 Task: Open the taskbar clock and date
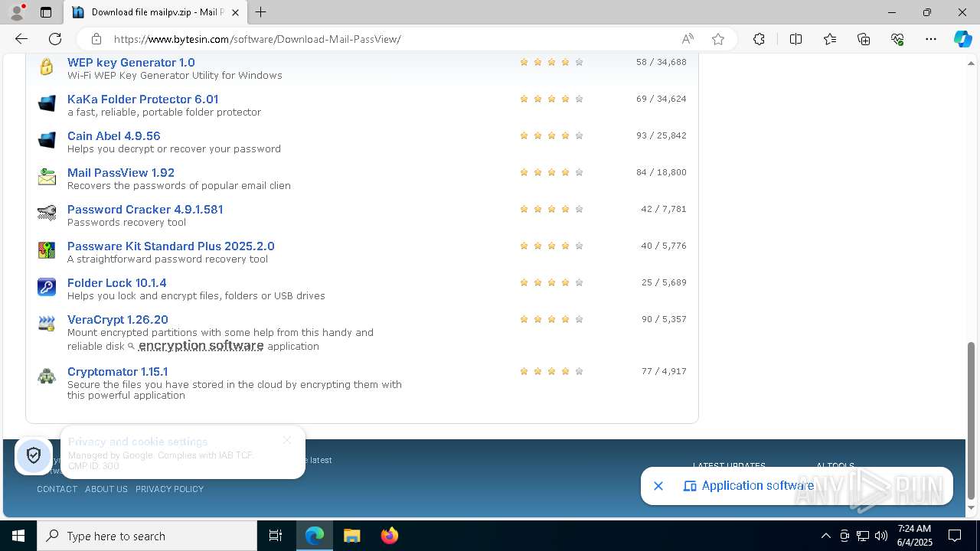pos(914,536)
